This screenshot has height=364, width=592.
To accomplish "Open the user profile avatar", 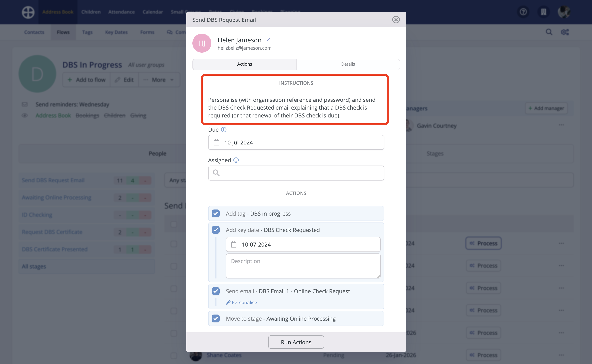I will [x=564, y=12].
